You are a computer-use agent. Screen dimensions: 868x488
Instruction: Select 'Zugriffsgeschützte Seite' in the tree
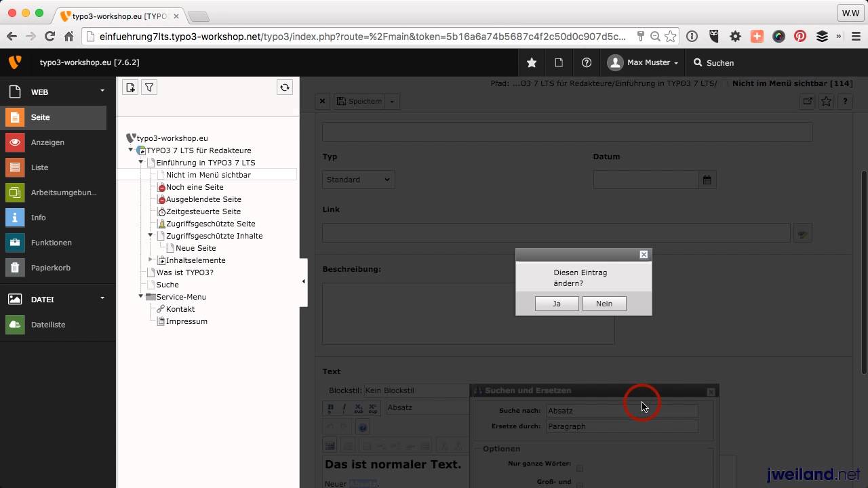211,224
